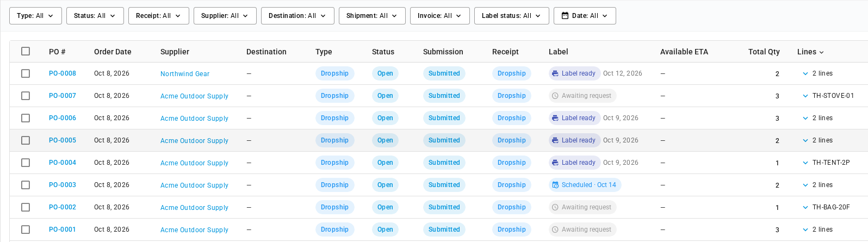The width and height of the screenshot is (868, 242).
Task: Click Awaiting request badge for PO-0001
Action: (582, 229)
